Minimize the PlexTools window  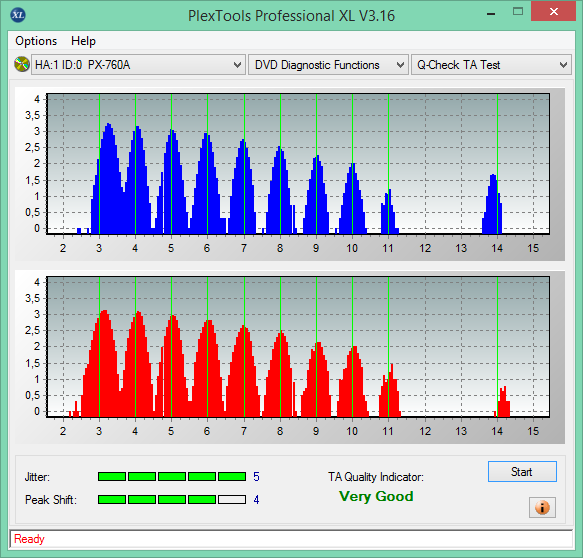pyautogui.click(x=491, y=14)
